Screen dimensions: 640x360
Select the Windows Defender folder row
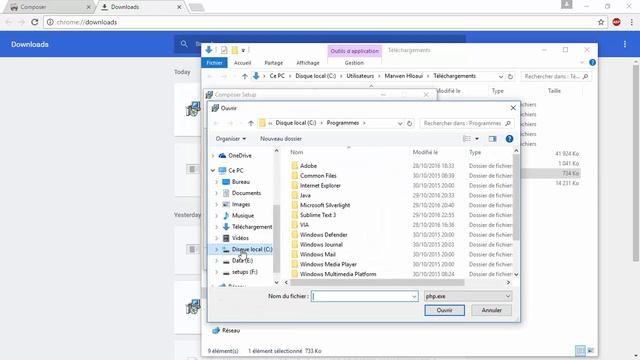402,235
